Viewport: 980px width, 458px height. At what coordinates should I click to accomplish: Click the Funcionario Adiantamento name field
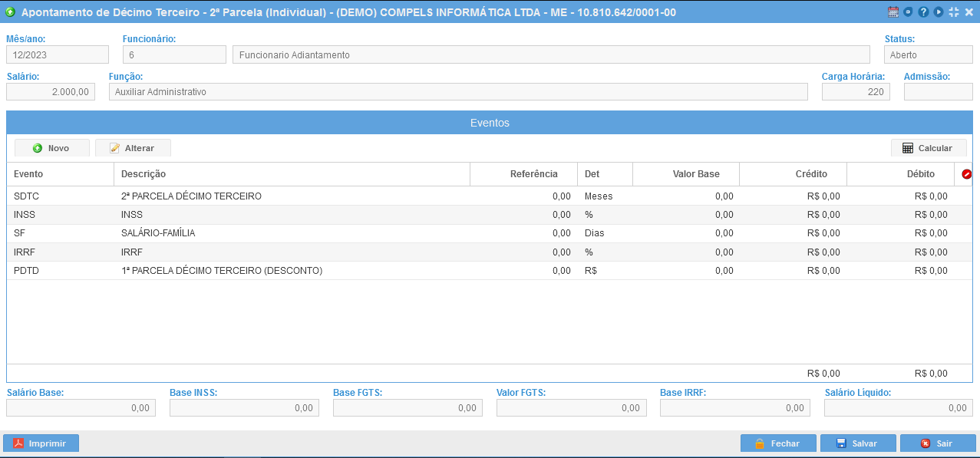pyautogui.click(x=551, y=54)
